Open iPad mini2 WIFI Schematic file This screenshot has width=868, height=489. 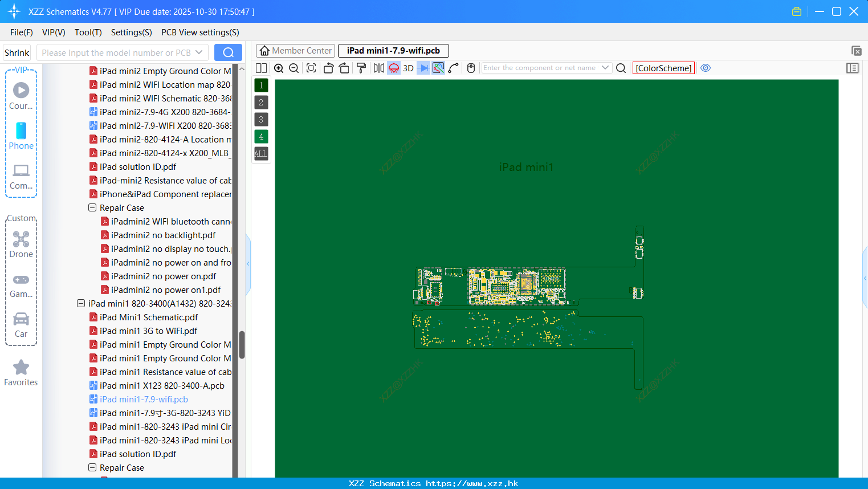click(x=165, y=99)
